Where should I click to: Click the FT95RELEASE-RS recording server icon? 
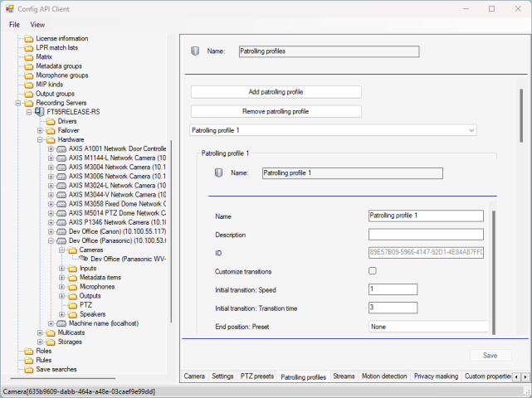coord(40,112)
